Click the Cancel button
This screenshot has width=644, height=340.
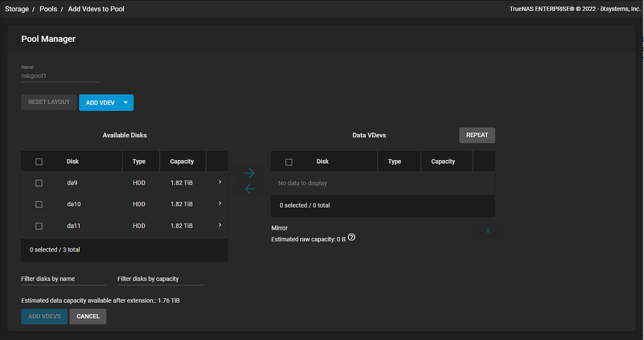[x=88, y=316]
